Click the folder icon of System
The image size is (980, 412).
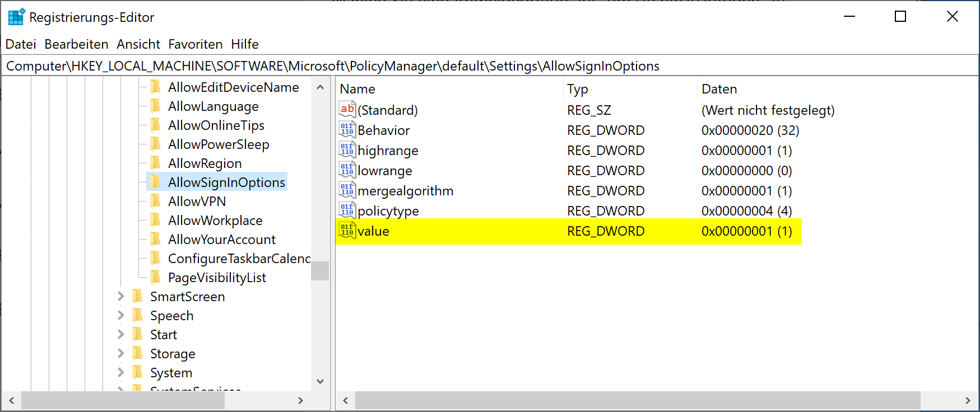pyautogui.click(x=138, y=372)
